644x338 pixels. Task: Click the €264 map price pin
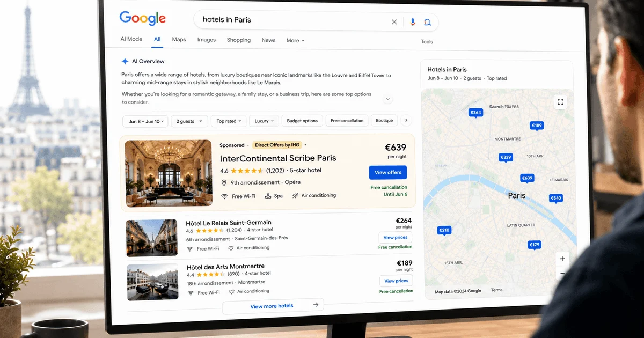pyautogui.click(x=475, y=113)
